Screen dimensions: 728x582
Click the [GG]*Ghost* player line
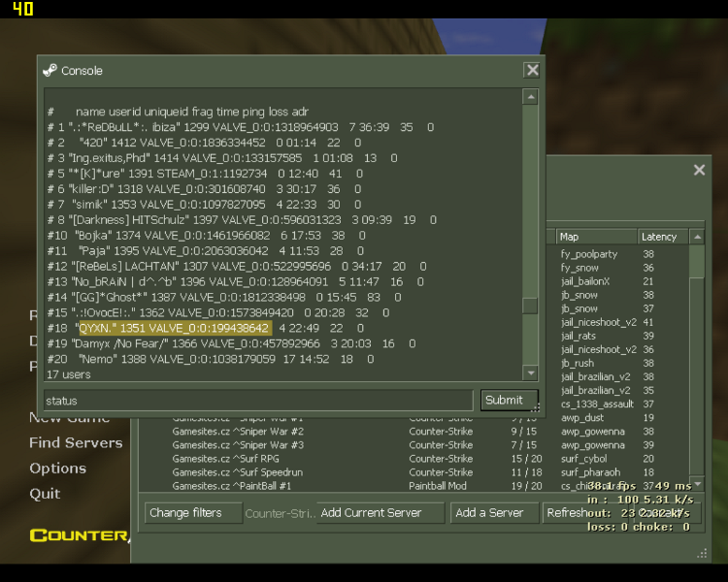(224, 297)
